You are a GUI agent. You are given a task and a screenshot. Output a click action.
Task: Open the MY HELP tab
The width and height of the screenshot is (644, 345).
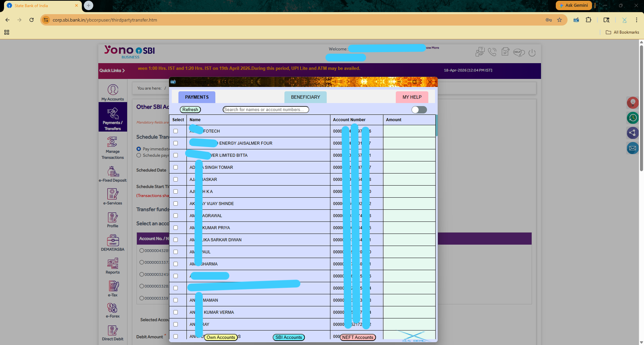click(412, 97)
